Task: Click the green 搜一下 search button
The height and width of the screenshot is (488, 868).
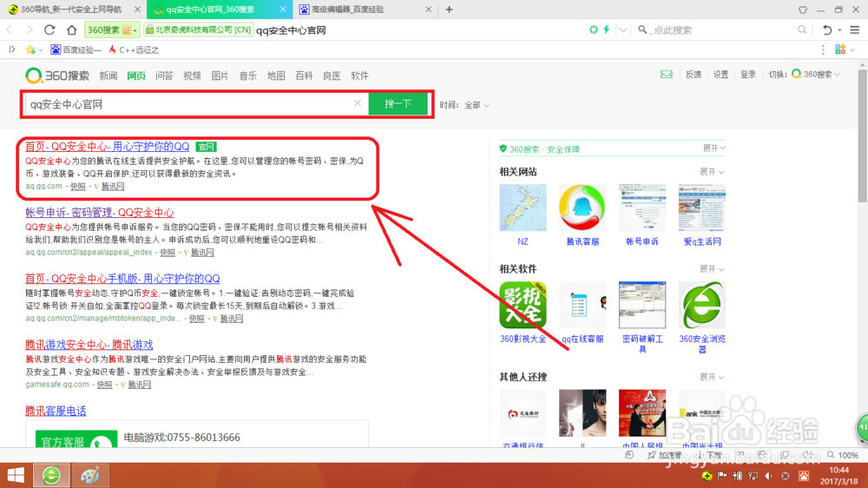Action: 398,103
